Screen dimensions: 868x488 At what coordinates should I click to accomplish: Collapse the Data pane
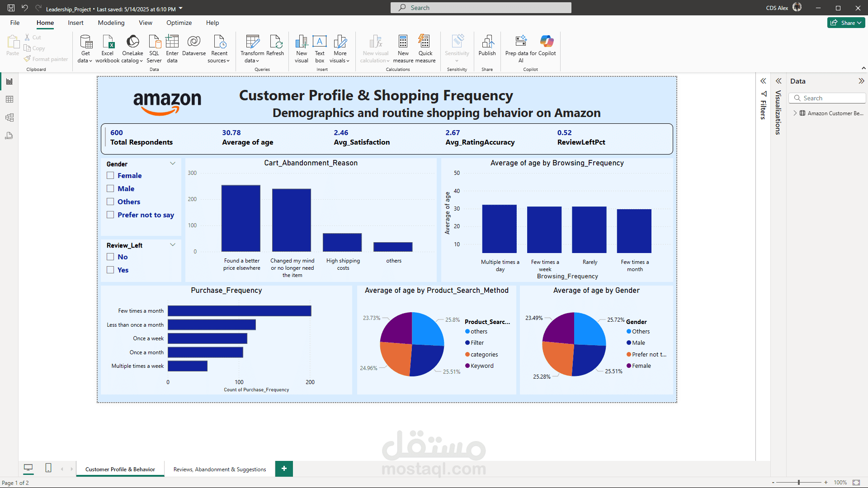click(x=861, y=81)
